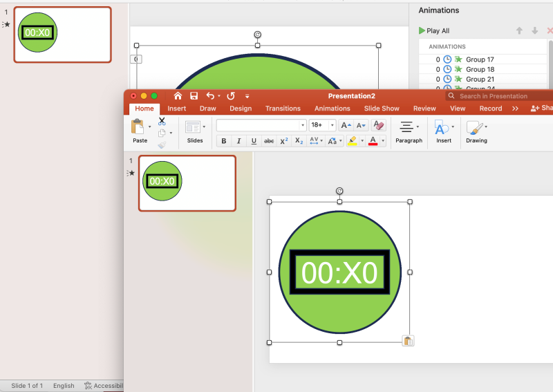Open the font size dropdown arrow

click(332, 125)
